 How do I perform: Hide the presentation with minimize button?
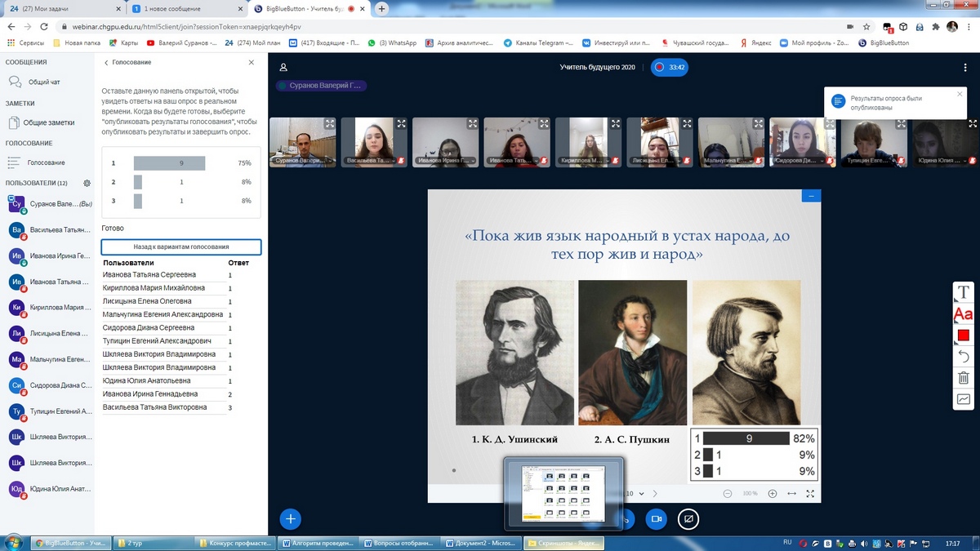point(811,196)
